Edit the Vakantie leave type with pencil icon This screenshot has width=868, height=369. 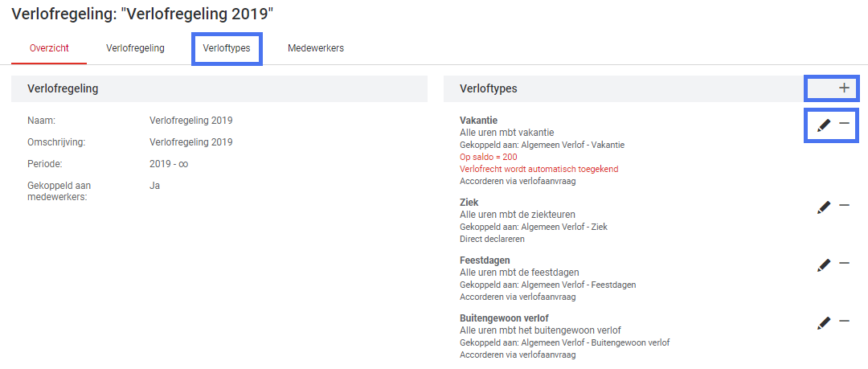tap(824, 125)
